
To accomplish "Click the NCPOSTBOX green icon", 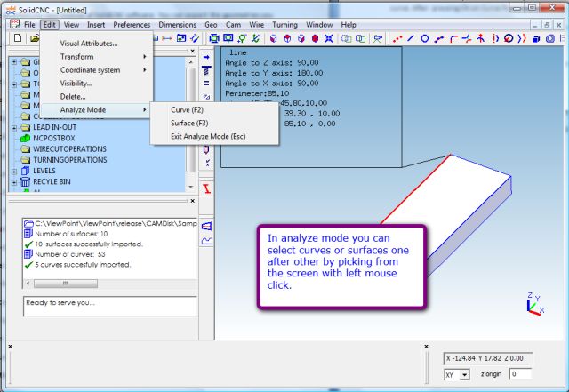I will (x=24, y=139).
